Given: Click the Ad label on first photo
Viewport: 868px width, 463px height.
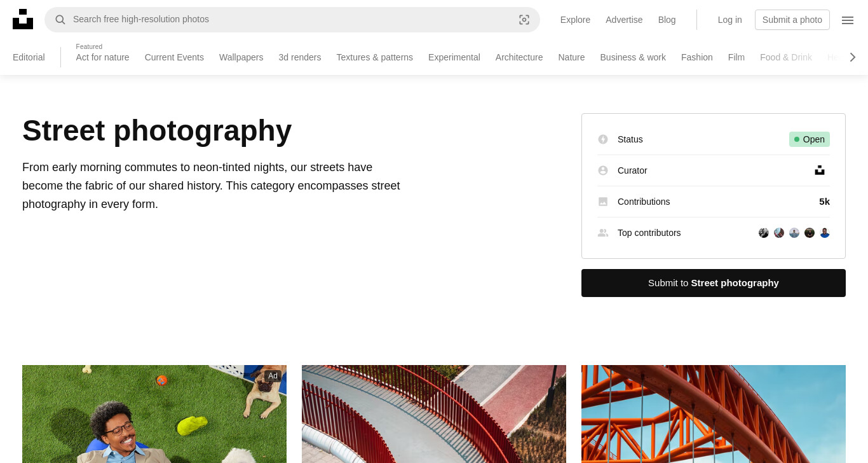Looking at the screenshot, I should tap(273, 376).
